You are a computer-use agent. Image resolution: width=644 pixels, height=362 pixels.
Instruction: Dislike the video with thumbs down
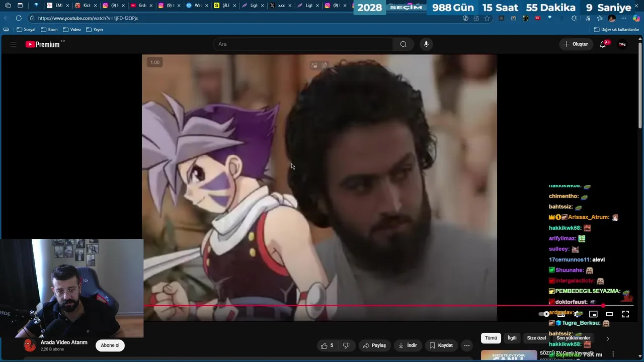coord(346,345)
